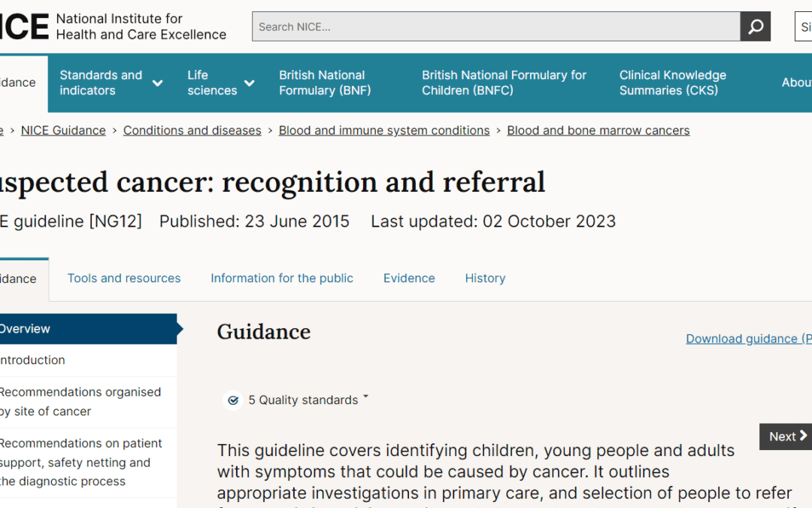Switch to Tools and resources tab

pos(124,278)
